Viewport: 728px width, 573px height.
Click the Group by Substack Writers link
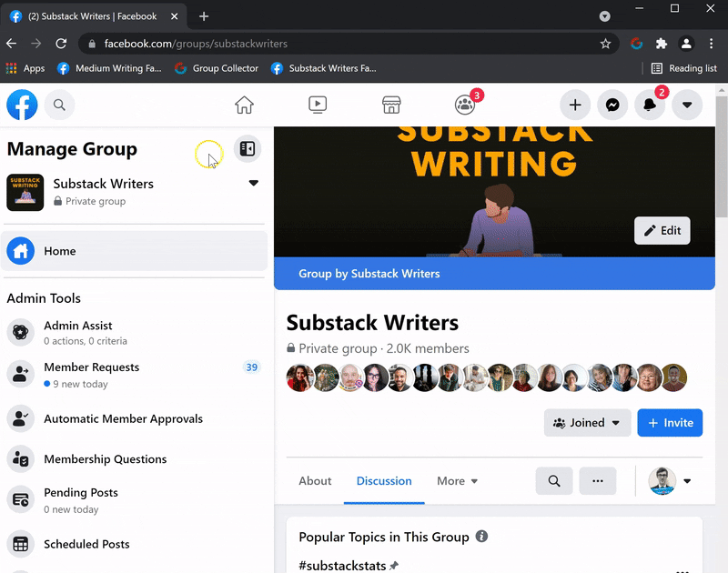[369, 274]
